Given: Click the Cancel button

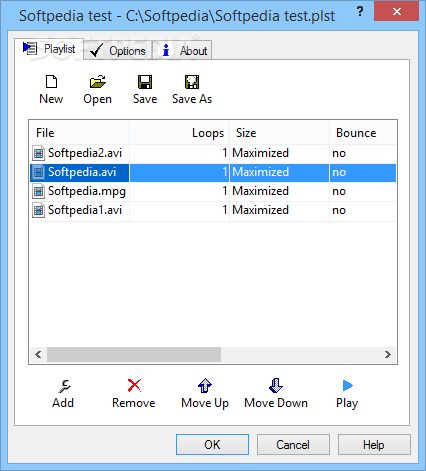Looking at the screenshot, I should click(x=293, y=444).
